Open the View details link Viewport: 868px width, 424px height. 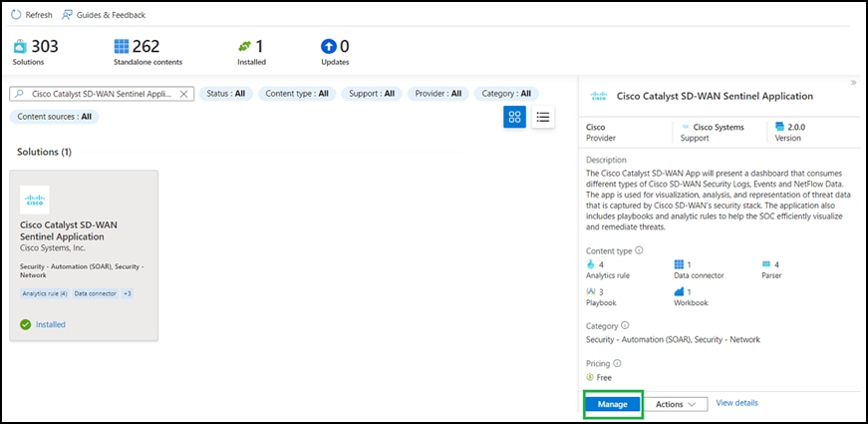pyautogui.click(x=736, y=403)
